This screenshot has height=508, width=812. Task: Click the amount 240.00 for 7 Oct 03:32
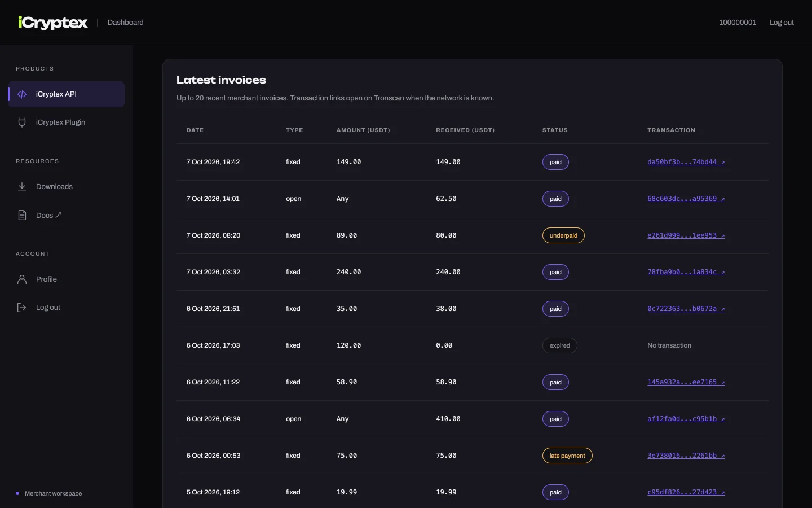tap(349, 272)
